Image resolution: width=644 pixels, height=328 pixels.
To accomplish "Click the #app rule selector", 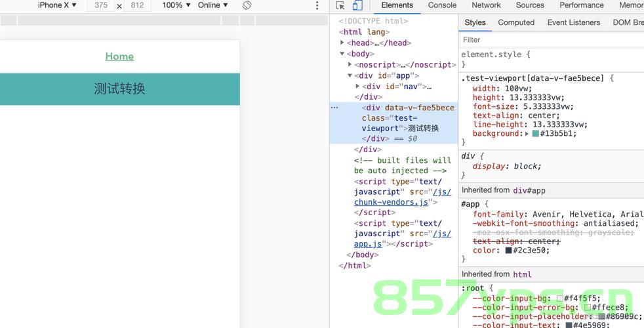I will click(470, 204).
